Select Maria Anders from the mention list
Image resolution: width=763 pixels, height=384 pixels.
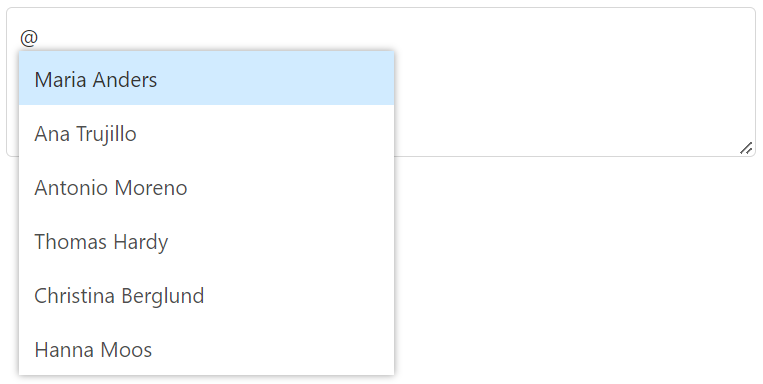coord(206,78)
